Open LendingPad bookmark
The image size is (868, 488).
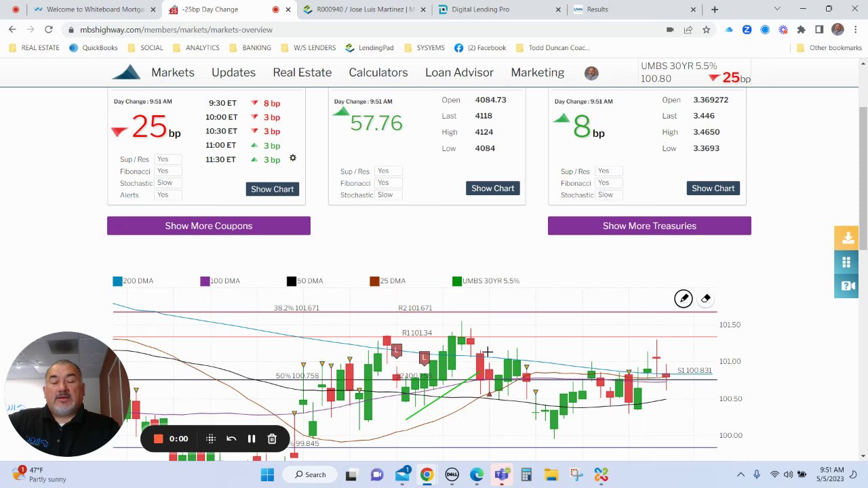point(370,48)
